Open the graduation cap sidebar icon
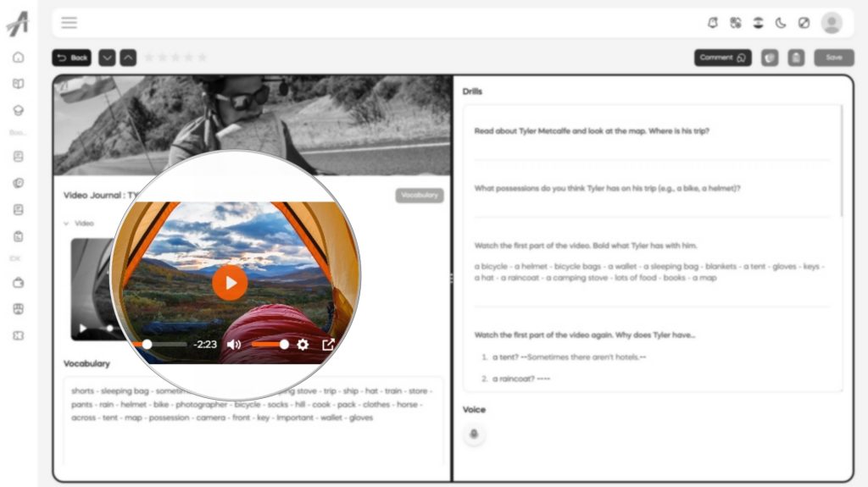The height and width of the screenshot is (487, 868). click(19, 110)
